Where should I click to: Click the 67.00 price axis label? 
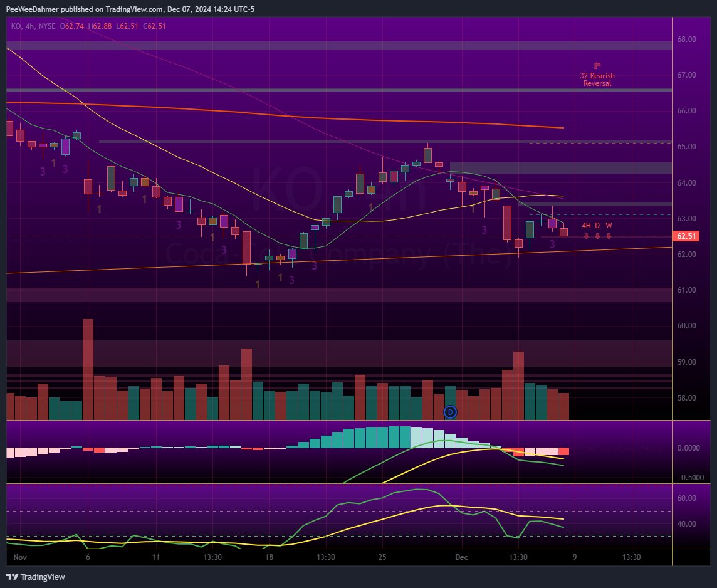[x=686, y=75]
